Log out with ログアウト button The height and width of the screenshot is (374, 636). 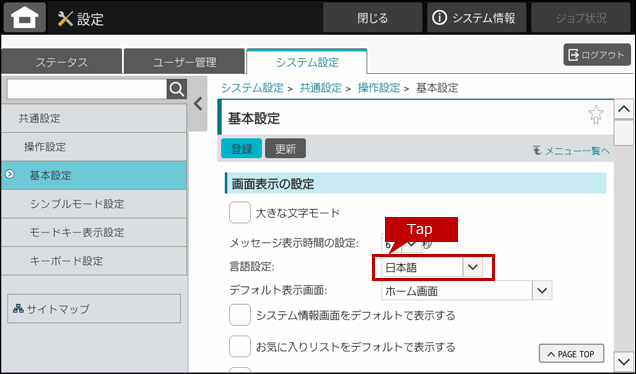click(597, 55)
